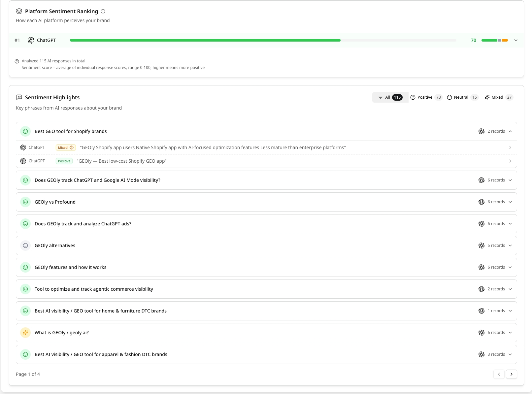The height and width of the screenshot is (394, 532).
Task: Click the ChatGPT green sentiment score bar
Action: click(205, 40)
